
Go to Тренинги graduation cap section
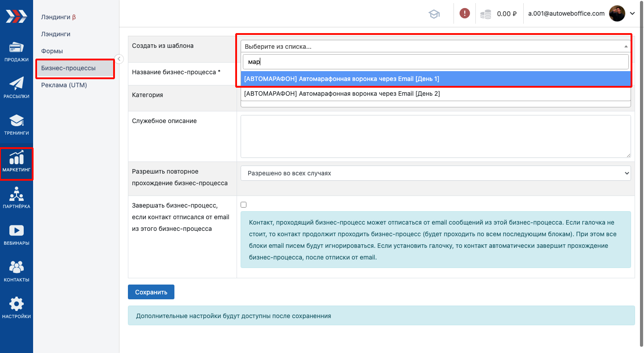(17, 124)
